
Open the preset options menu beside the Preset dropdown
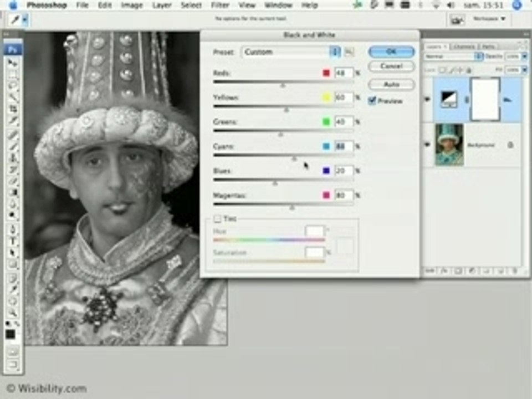tap(349, 52)
